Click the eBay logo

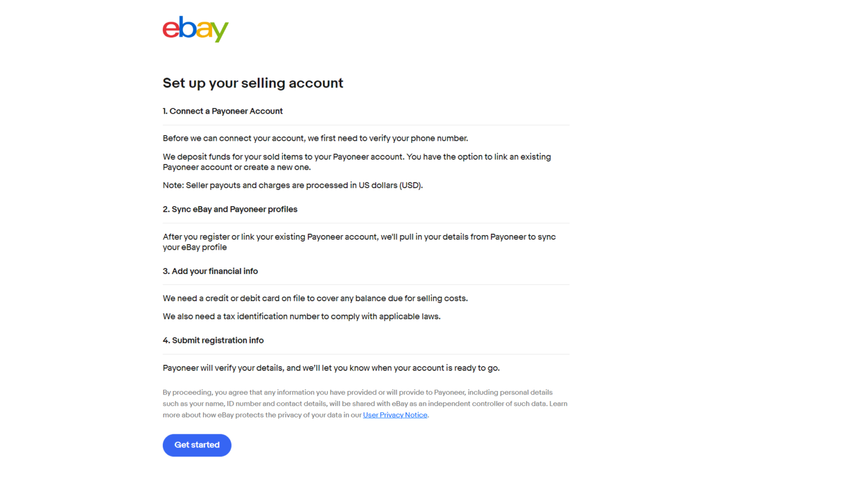pyautogui.click(x=195, y=29)
